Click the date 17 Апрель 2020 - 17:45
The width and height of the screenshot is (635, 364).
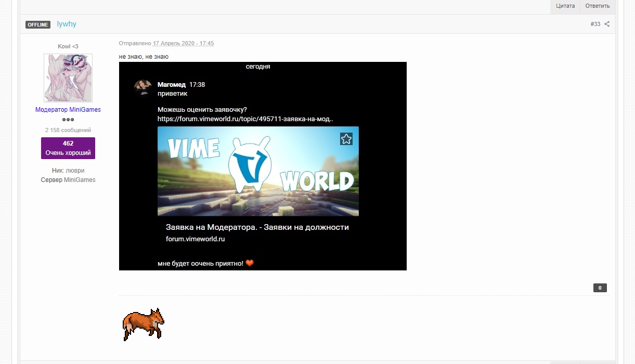tap(183, 43)
